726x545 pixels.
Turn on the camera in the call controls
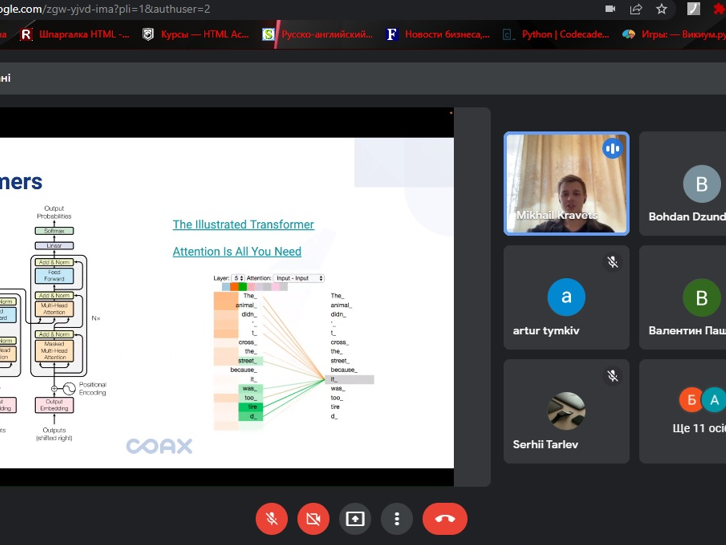(x=313, y=519)
